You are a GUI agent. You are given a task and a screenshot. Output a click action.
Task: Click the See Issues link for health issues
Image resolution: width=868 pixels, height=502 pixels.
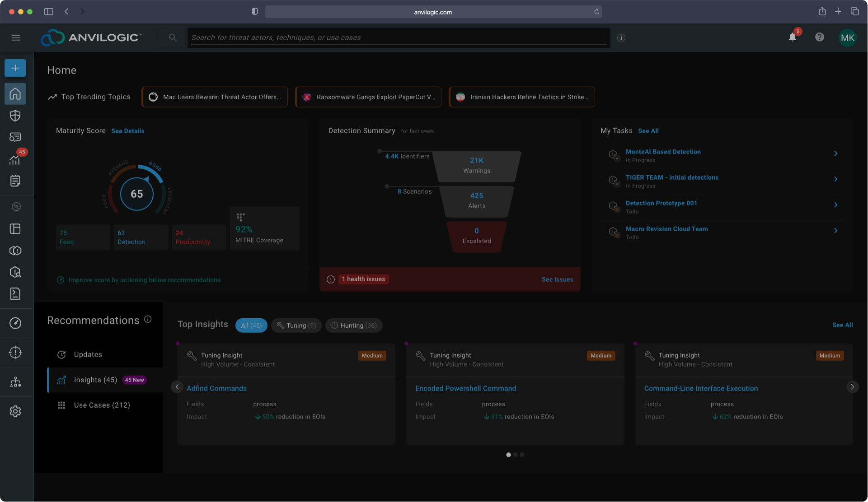[557, 279]
